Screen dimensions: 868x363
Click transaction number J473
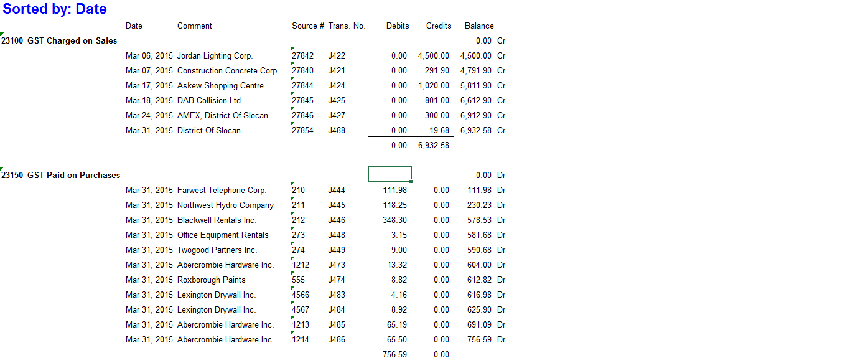point(337,265)
